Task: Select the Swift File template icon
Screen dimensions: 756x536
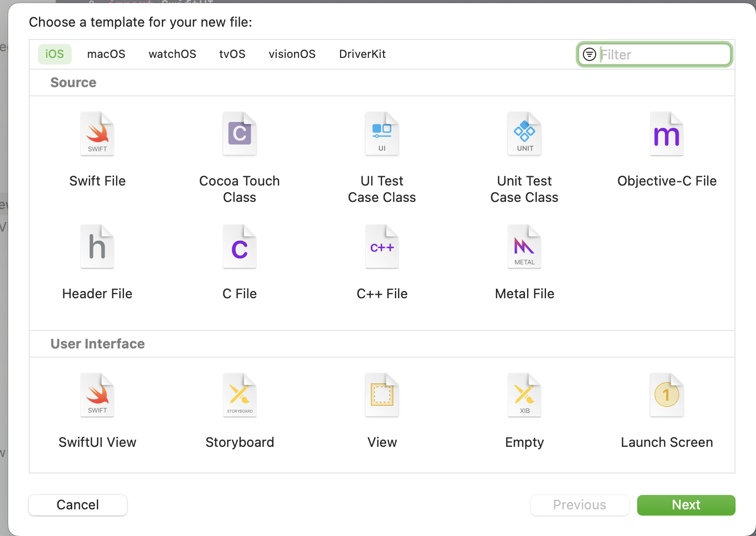Action: pyautogui.click(x=97, y=134)
